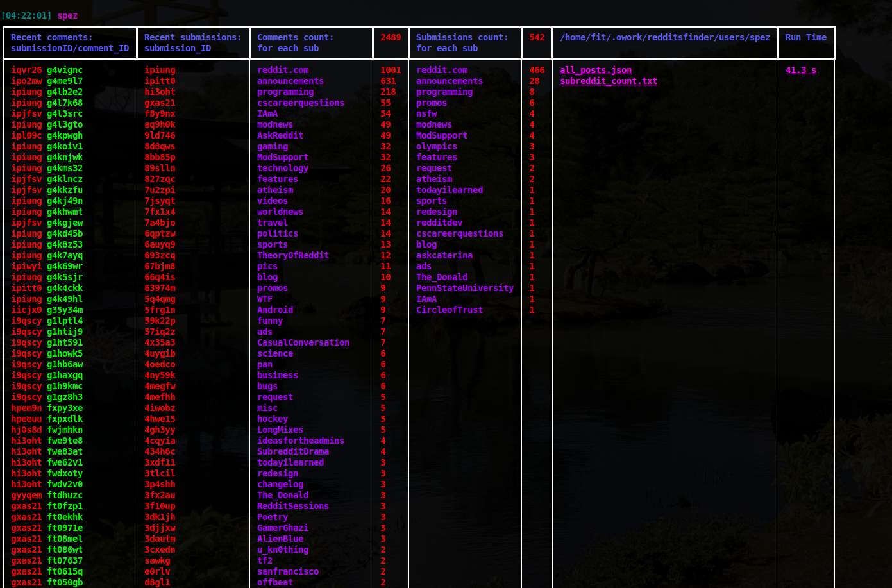Select comment ID g4kpwgh
The image size is (892, 588).
pyautogui.click(x=65, y=135)
